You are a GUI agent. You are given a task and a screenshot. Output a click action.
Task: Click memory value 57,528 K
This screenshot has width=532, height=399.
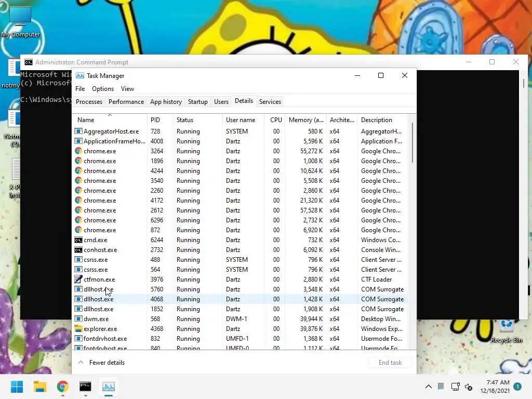click(x=311, y=210)
